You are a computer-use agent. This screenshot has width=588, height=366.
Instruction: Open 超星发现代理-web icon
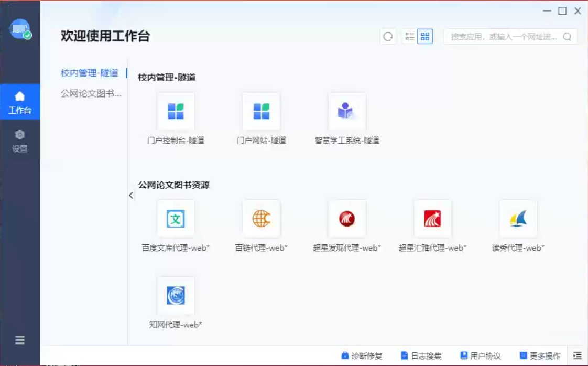pyautogui.click(x=346, y=219)
